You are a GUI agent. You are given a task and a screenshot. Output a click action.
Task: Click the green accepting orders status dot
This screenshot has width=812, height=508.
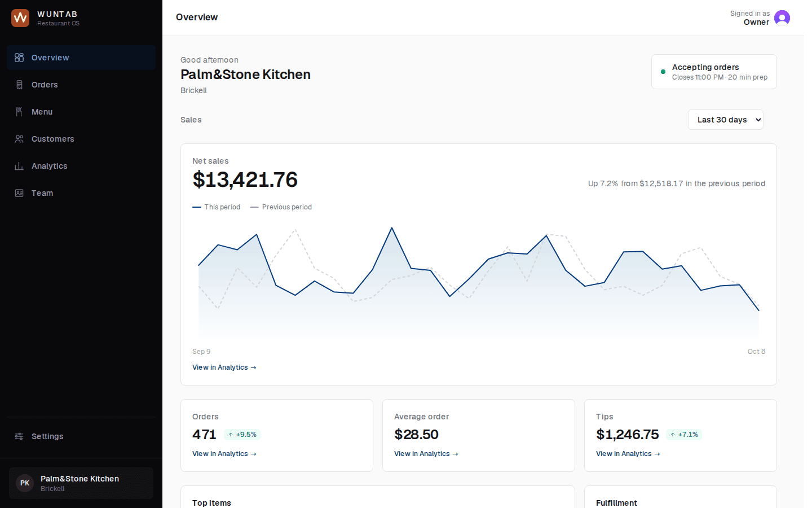click(x=663, y=72)
